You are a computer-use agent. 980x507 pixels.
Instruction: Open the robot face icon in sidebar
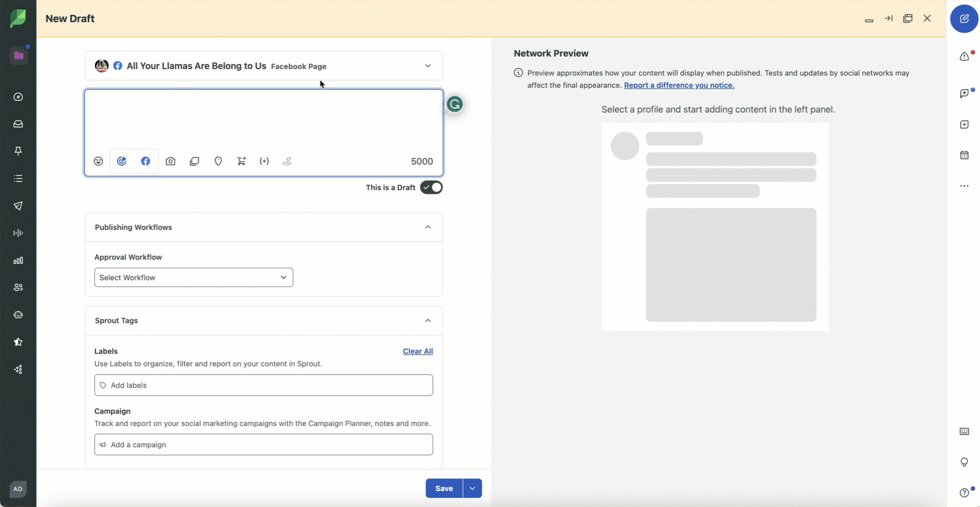coord(18,315)
